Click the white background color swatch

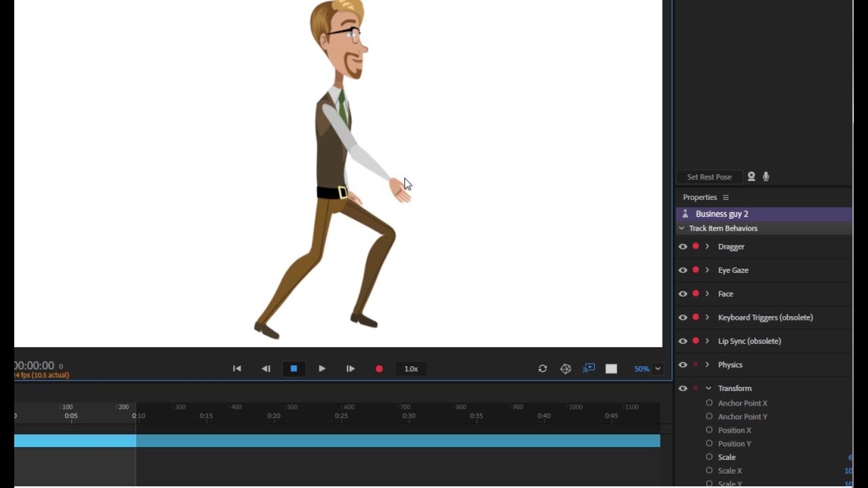(x=612, y=369)
